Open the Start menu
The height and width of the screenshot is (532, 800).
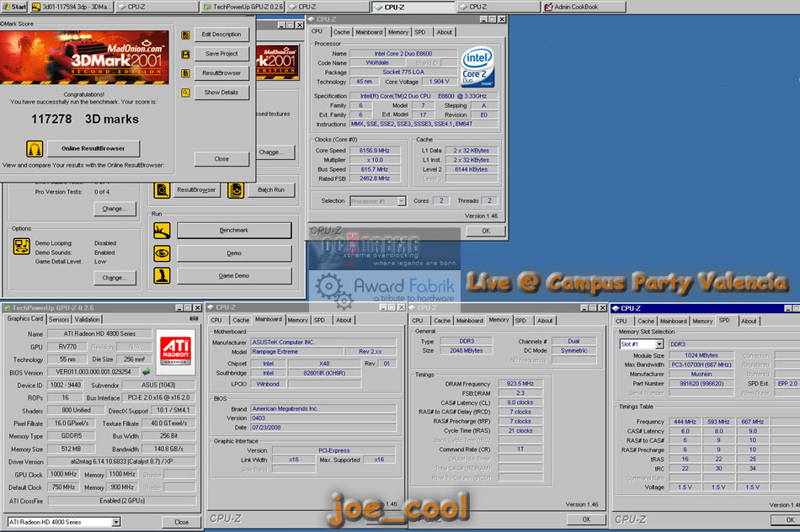coord(14,7)
